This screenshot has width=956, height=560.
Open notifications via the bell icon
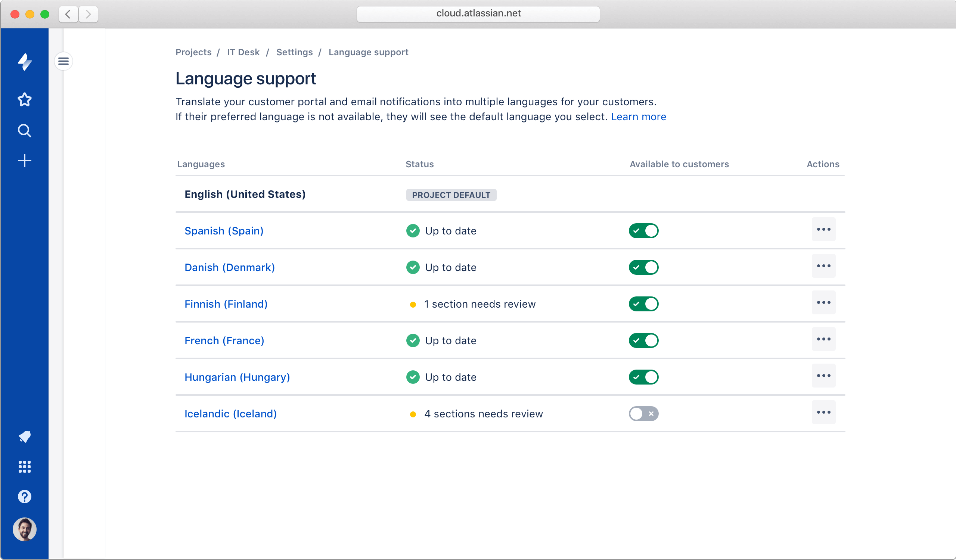pos(24,436)
